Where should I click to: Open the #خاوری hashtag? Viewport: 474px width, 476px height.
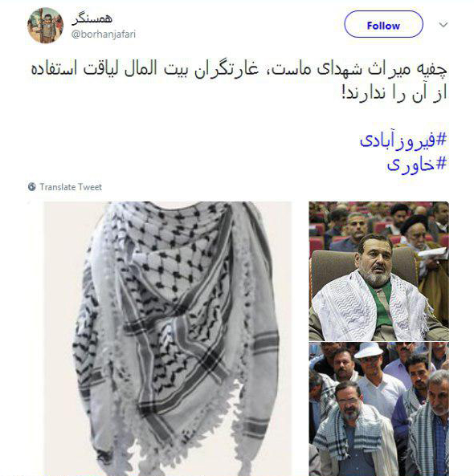pyautogui.click(x=416, y=165)
